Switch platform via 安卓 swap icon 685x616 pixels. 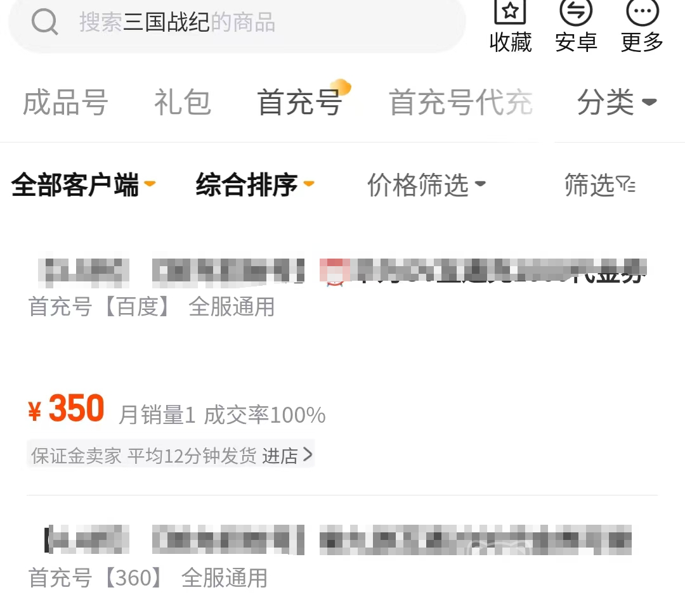(576, 11)
